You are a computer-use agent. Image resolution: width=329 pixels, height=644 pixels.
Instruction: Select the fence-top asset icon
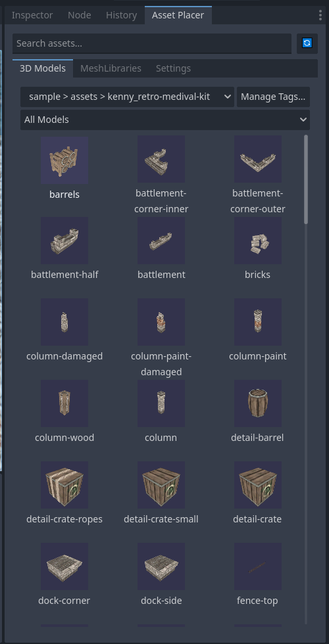pyautogui.click(x=258, y=566)
